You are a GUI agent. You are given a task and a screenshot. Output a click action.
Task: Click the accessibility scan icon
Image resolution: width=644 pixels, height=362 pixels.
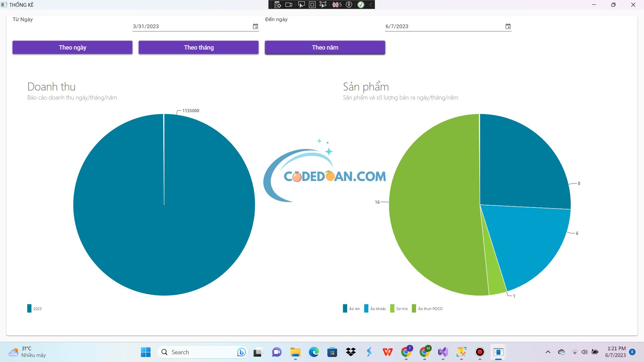pyautogui.click(x=349, y=5)
